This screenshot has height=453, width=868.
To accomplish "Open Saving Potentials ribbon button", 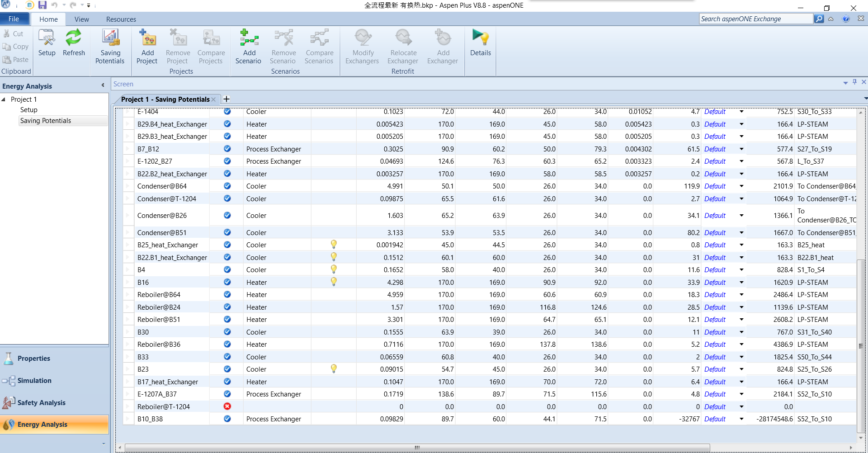I will 110,47.
